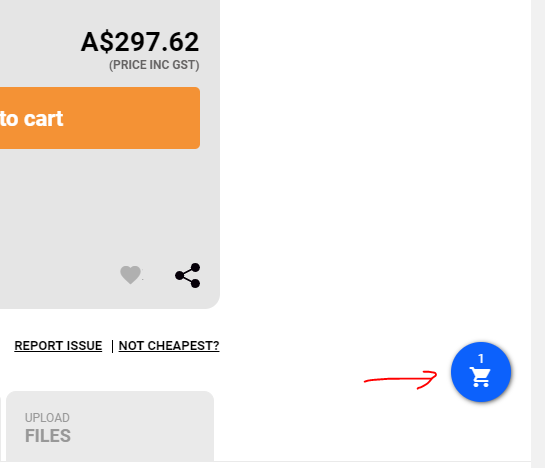Open the REPORT ISSUE link

[x=58, y=346]
